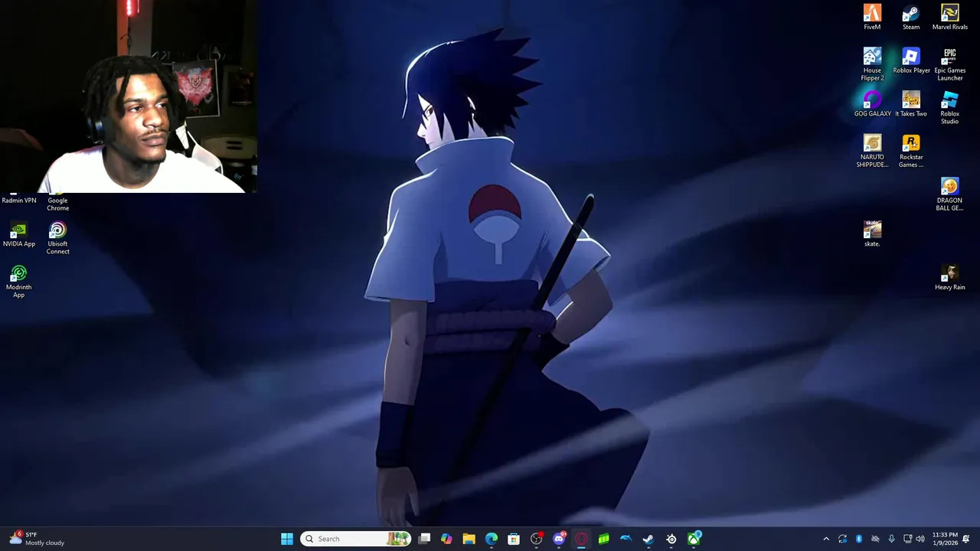The image size is (980, 551).
Task: Open Task View from the taskbar
Action: 424,539
